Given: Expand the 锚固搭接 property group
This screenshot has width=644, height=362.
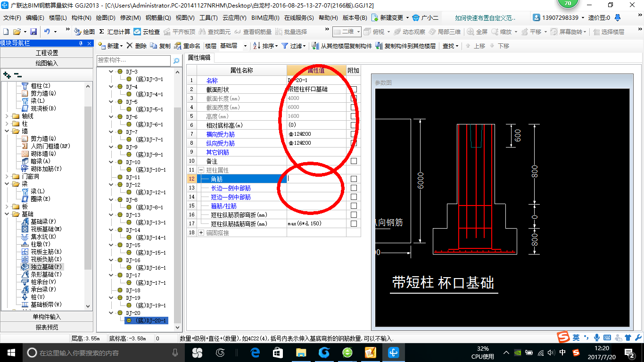Looking at the screenshot, I should [201, 233].
